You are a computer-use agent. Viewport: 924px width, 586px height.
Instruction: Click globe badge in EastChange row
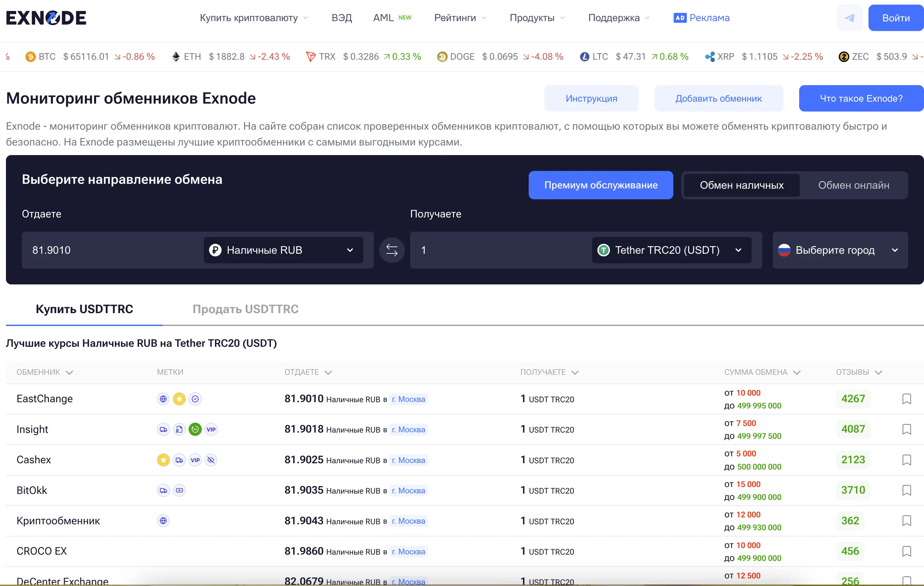click(x=163, y=399)
